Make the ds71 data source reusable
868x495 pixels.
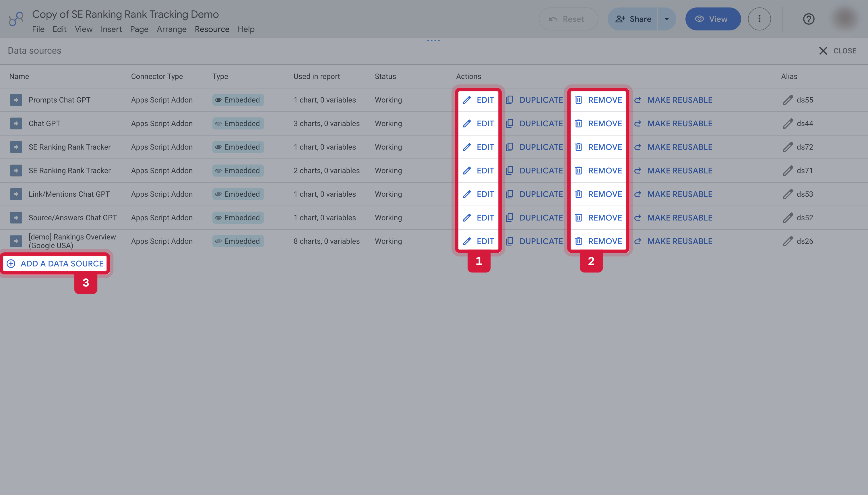[x=673, y=170]
